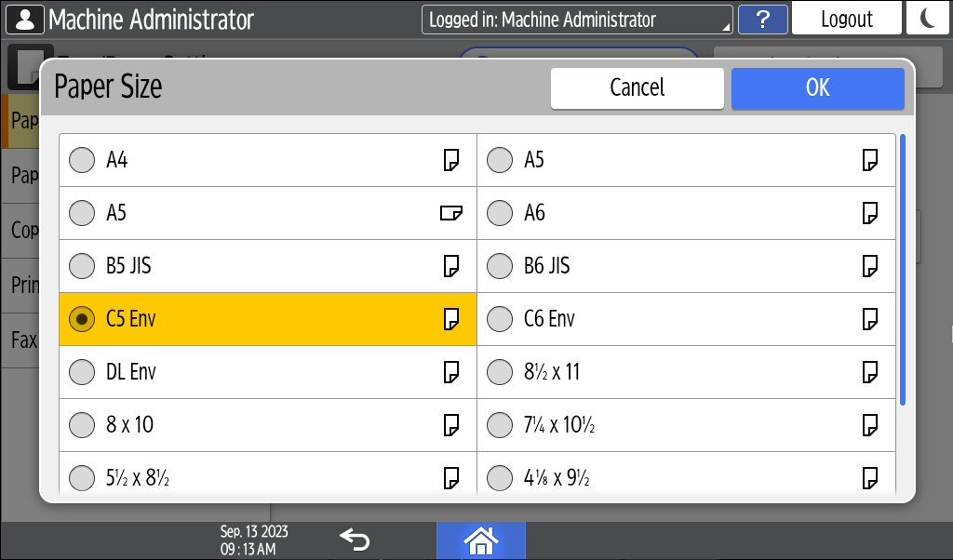Click the landscape orientation icon for A5
Viewport: 953px width, 560px height.
click(x=450, y=214)
